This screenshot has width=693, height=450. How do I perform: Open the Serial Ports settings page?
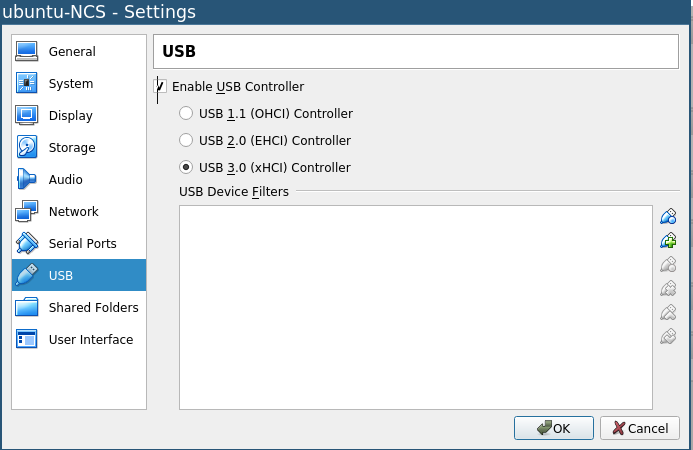(79, 243)
